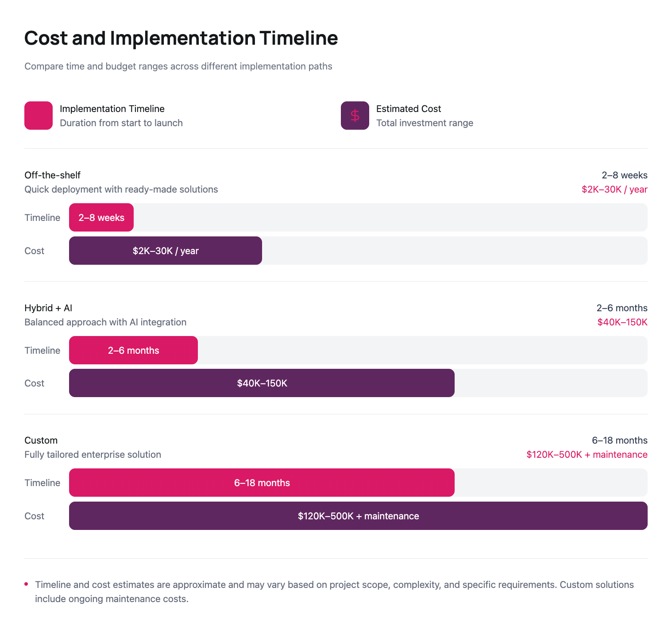Click the $120K–500K + maintenance summary text
The height and width of the screenshot is (626, 672).
[x=587, y=454]
